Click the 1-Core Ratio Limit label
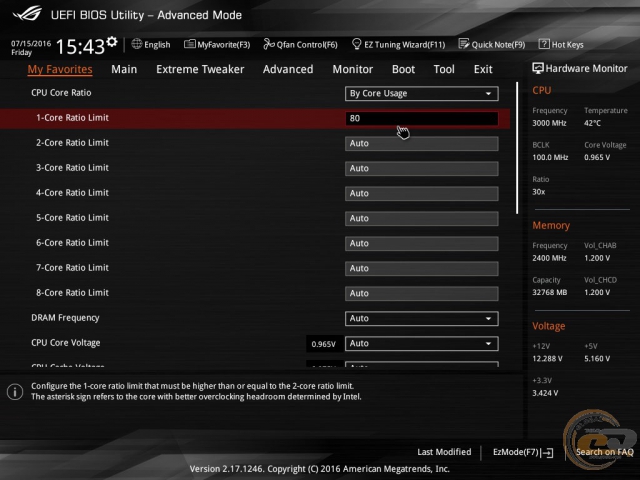The image size is (640, 480). point(72,118)
